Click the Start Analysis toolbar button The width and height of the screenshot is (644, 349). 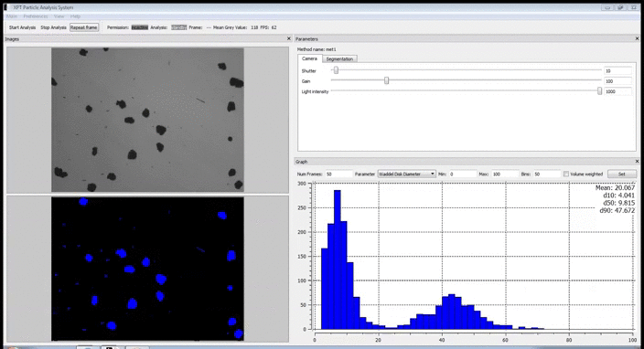point(22,27)
